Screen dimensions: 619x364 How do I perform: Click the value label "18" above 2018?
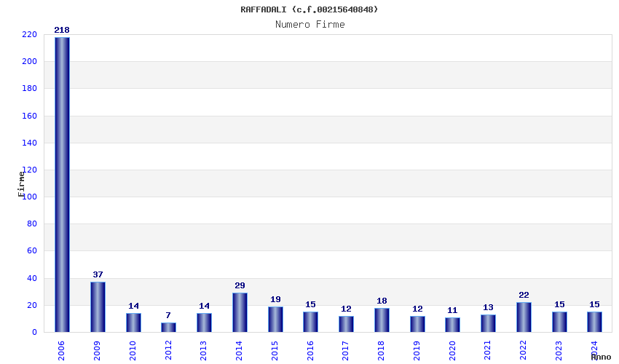(382, 301)
